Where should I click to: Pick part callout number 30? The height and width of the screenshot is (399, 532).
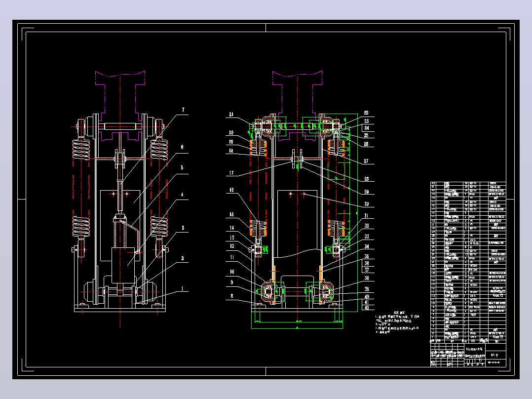(366, 204)
